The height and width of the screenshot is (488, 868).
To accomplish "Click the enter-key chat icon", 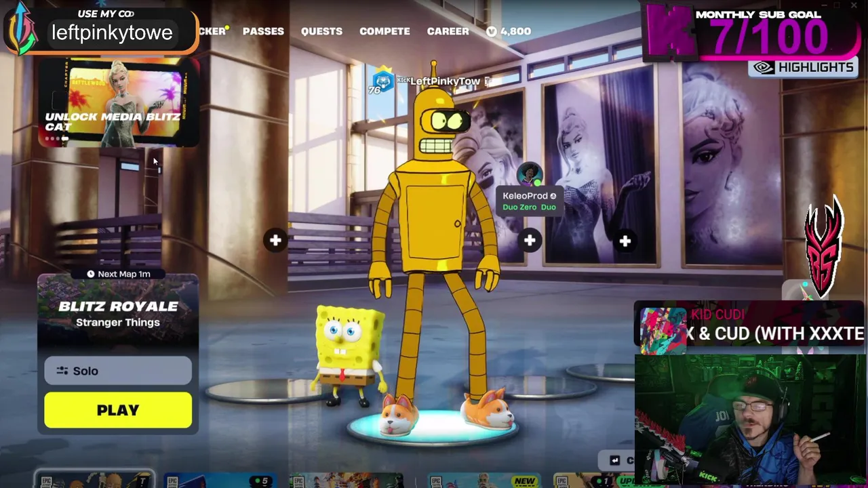I will [x=615, y=460].
